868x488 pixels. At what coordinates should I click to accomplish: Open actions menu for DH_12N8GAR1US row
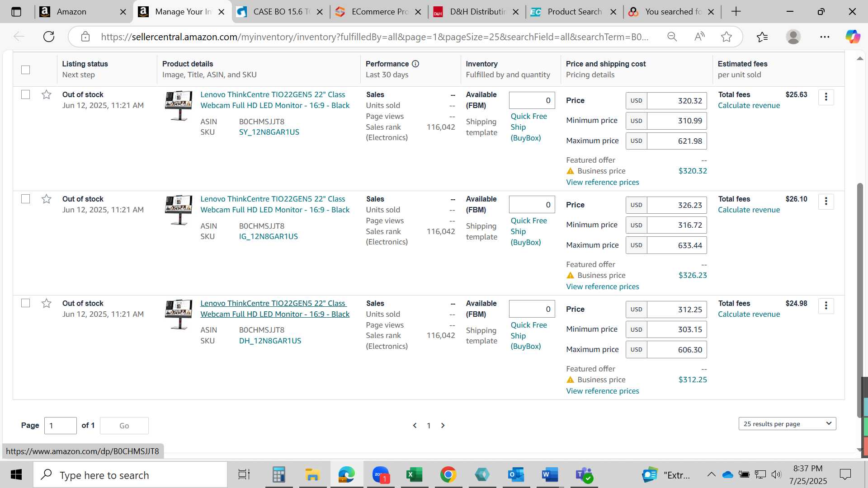[x=826, y=305]
